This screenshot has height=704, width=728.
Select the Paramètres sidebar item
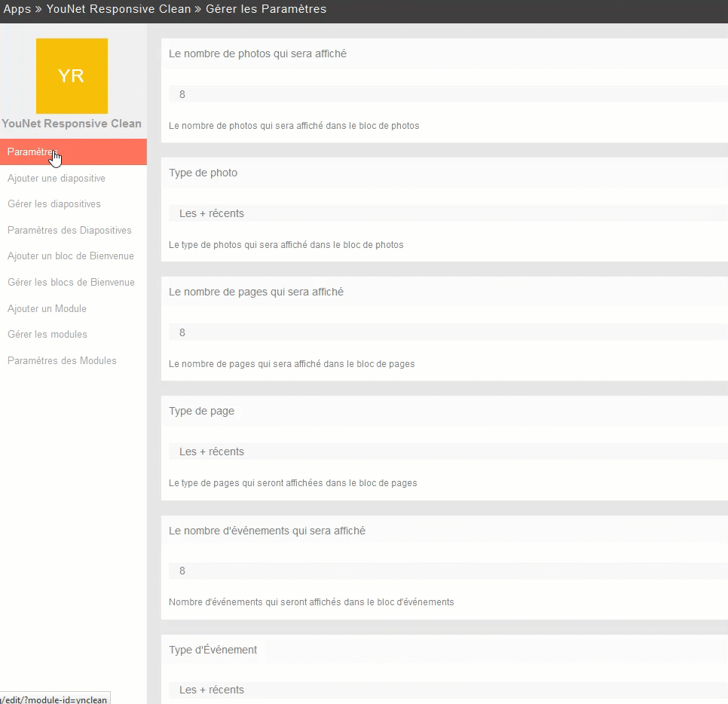pyautogui.click(x=73, y=152)
